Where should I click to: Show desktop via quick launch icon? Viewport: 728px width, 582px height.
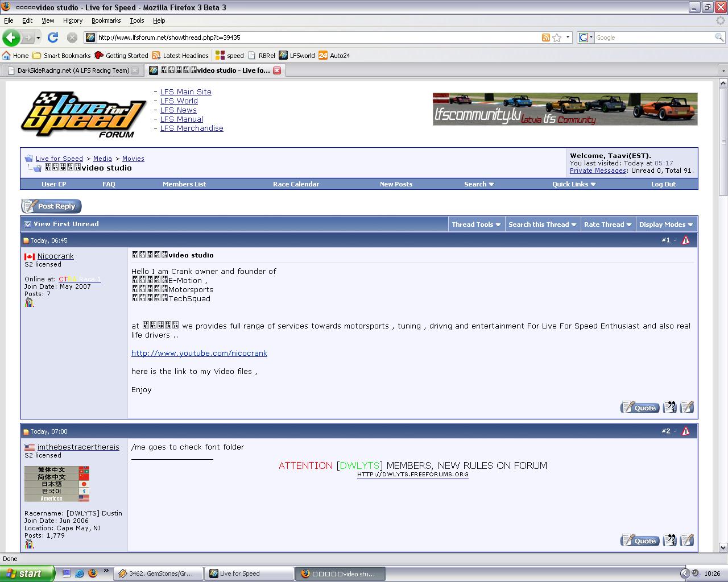66,573
